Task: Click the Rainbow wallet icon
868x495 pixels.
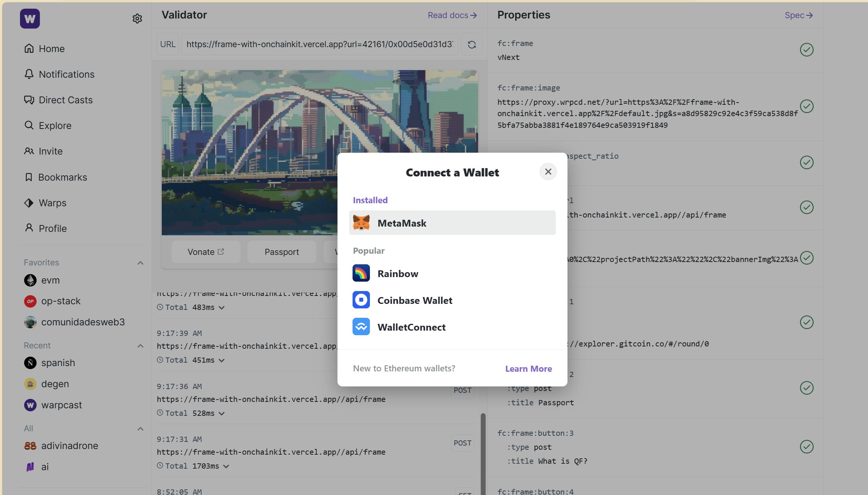Action: point(361,273)
